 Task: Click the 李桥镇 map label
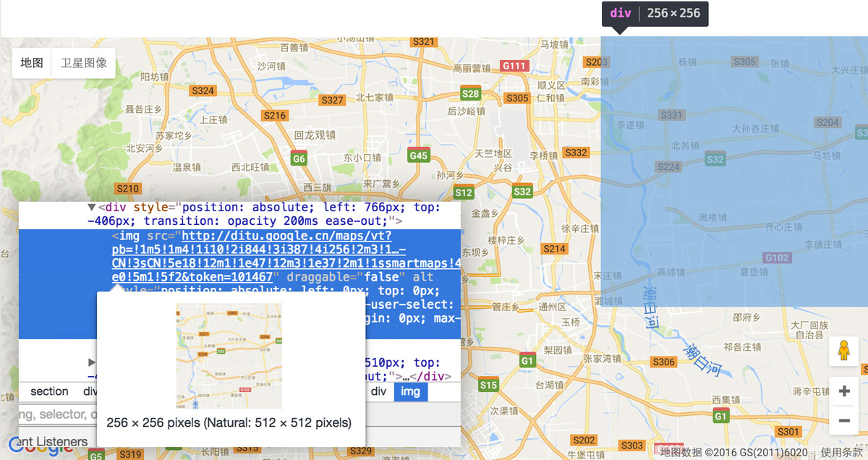coord(544,156)
